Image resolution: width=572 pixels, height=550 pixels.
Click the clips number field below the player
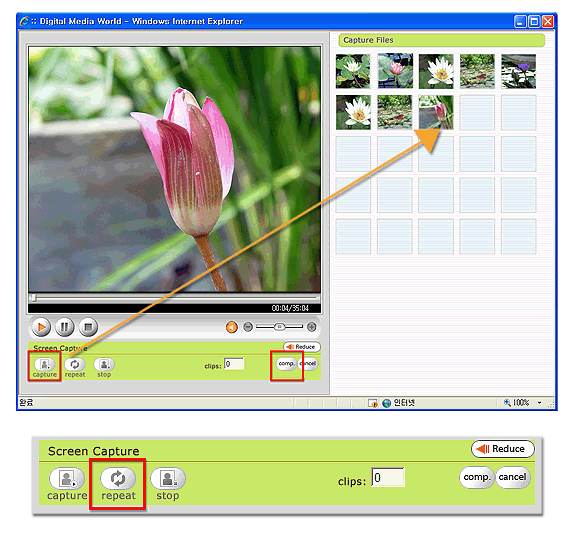click(x=234, y=364)
